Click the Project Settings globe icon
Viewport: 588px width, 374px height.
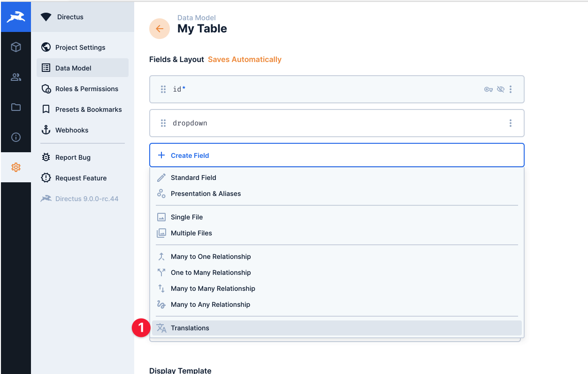(x=46, y=47)
